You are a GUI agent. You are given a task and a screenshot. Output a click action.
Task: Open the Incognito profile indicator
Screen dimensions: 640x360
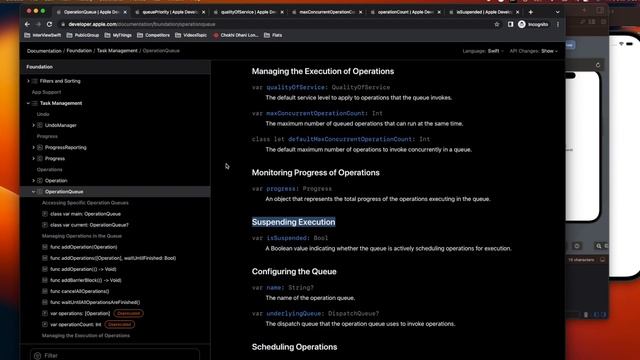click(533, 24)
